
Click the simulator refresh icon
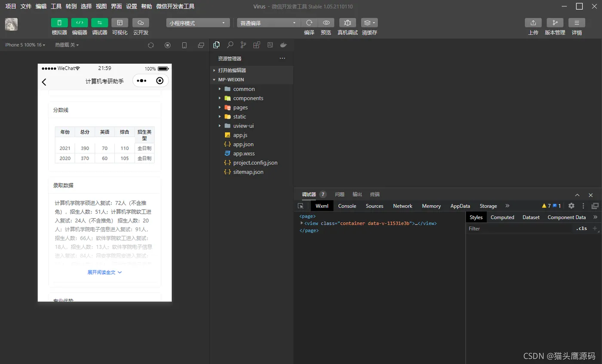pyautogui.click(x=151, y=45)
